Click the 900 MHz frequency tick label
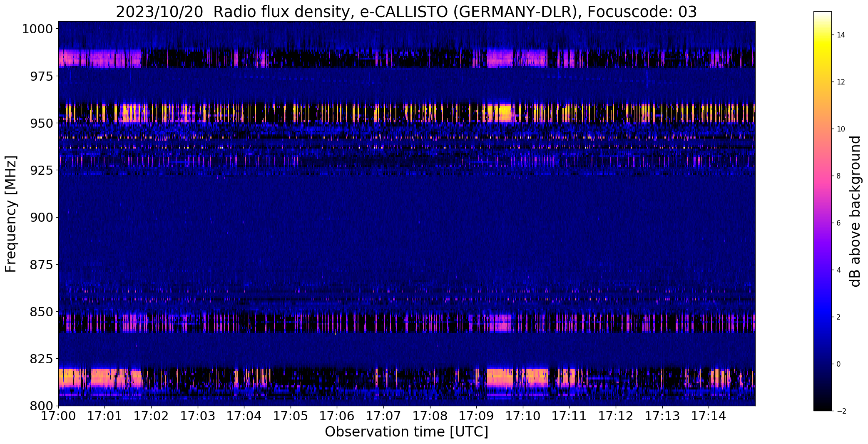Viewport: 868px width, 444px height. tap(41, 217)
